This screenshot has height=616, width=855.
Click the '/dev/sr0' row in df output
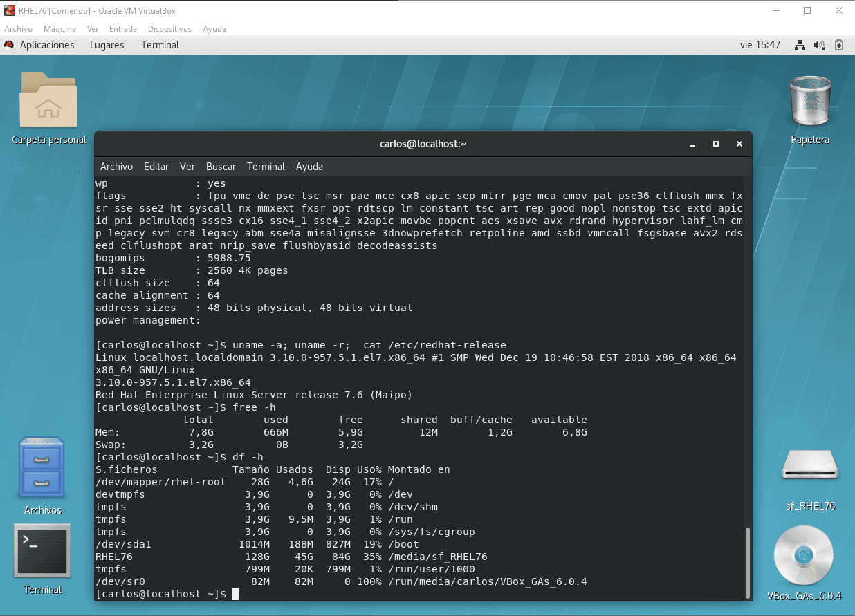342,581
